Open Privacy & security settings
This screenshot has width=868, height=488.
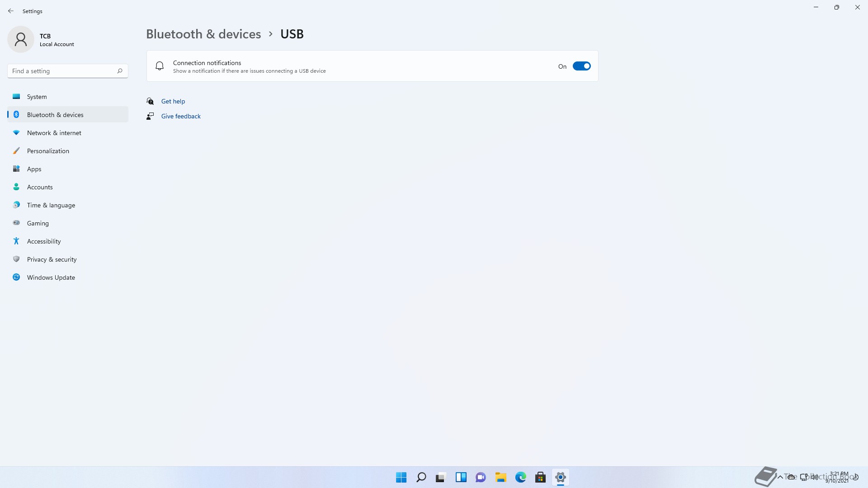(x=68, y=259)
